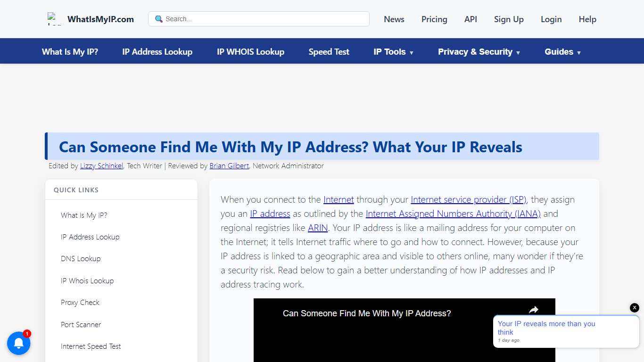Viewport: 644px width, 362px height.
Task: Click the Login button
Action: pyautogui.click(x=551, y=19)
